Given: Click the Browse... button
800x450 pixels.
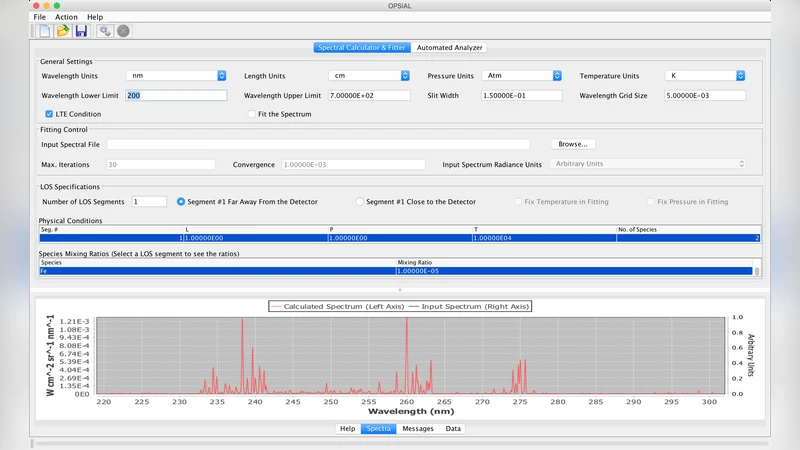Looking at the screenshot, I should coord(572,144).
